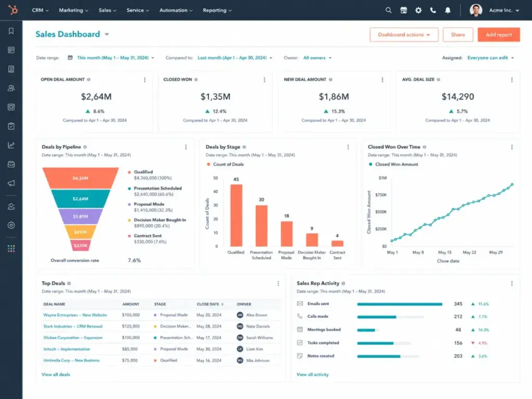Click the contacts people icon in the sidebar
532x399 pixels.
[x=11, y=88]
